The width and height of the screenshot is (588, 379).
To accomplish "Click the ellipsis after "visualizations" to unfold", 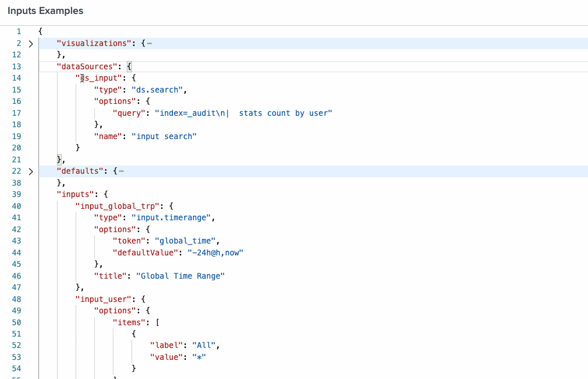I will (150, 43).
